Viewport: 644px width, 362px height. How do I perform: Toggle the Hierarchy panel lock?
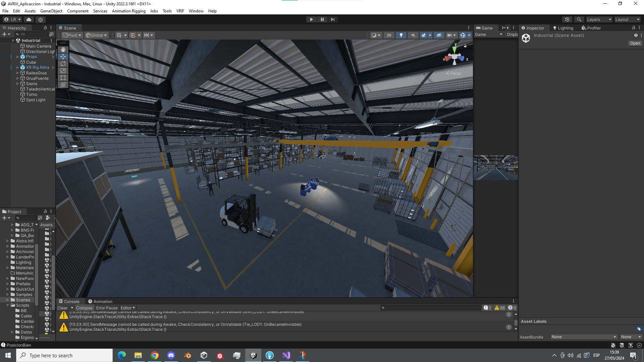(x=45, y=28)
